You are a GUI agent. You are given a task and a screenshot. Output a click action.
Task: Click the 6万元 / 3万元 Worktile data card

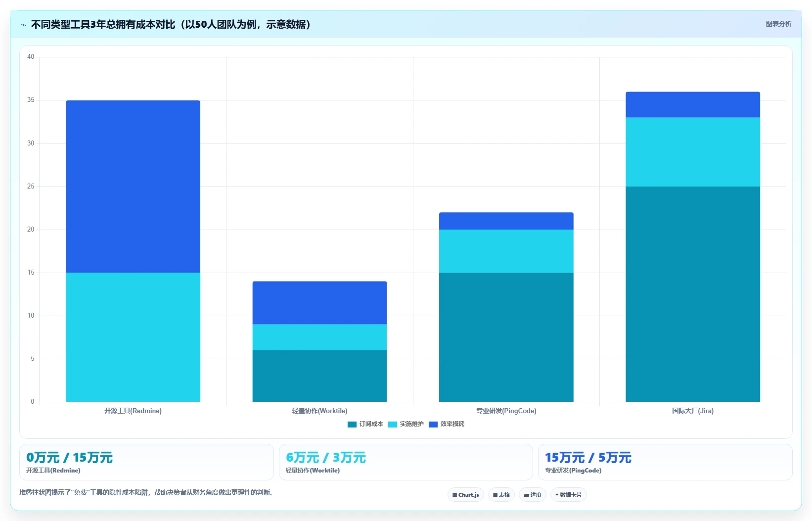406,462
